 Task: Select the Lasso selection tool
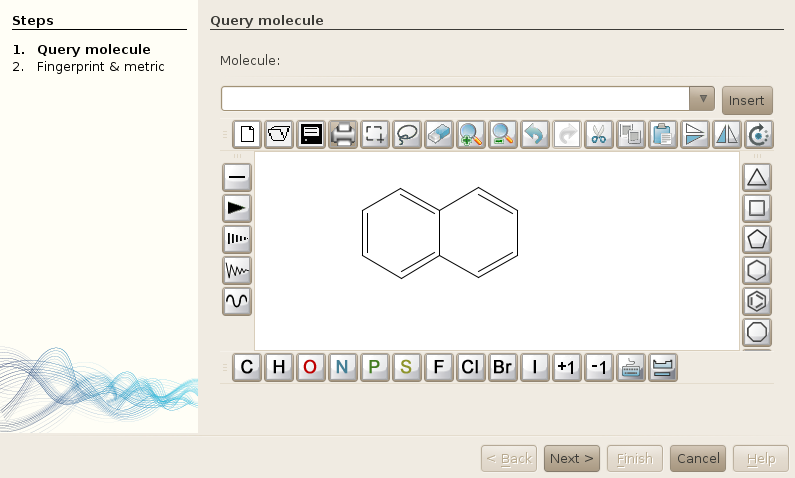(x=407, y=134)
